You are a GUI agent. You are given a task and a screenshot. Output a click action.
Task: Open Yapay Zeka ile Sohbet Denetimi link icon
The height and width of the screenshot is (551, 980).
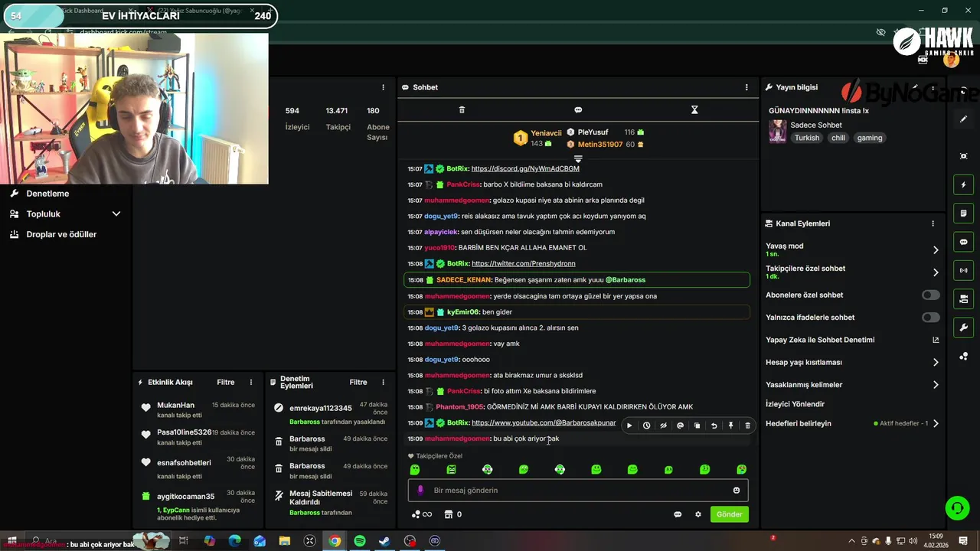(935, 340)
